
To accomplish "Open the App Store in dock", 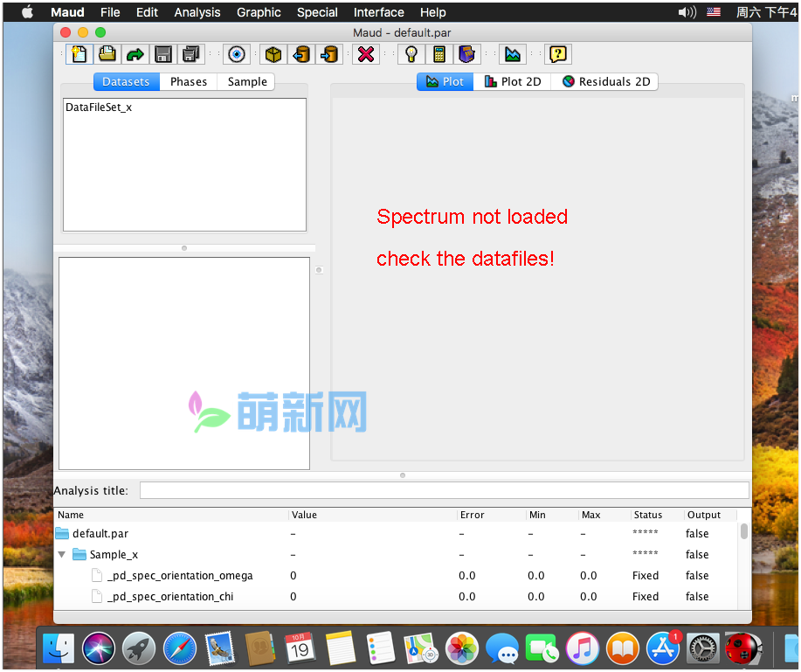I will (x=663, y=648).
